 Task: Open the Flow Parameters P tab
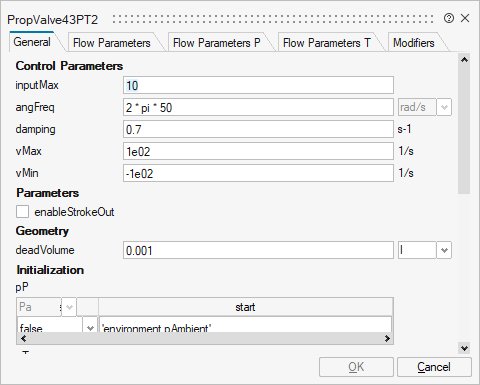coord(217,43)
